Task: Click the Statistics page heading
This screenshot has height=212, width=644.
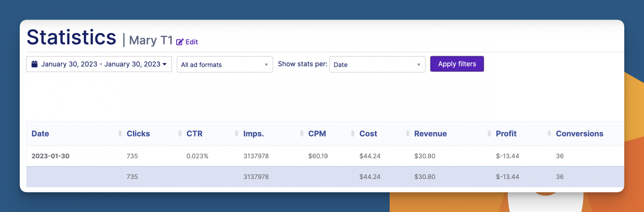Action: click(71, 37)
